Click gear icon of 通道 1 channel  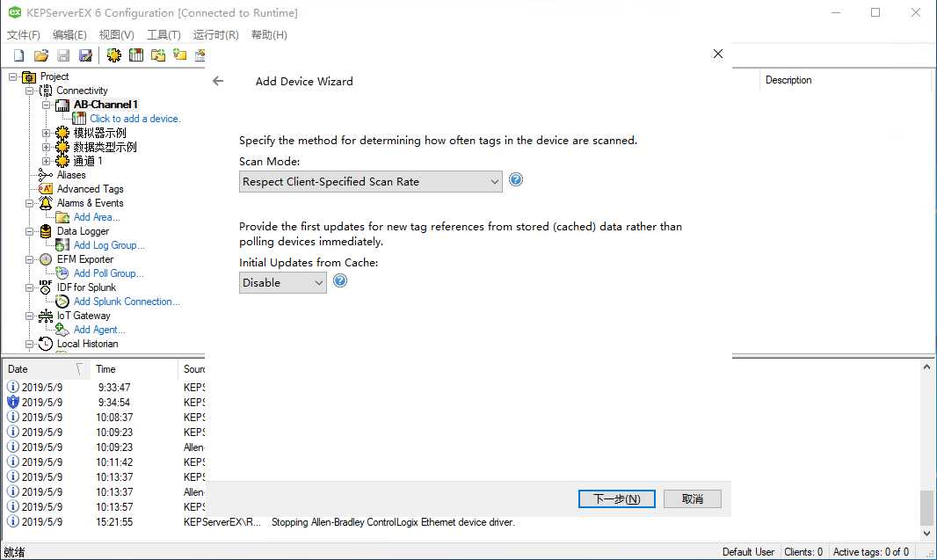[x=62, y=161]
